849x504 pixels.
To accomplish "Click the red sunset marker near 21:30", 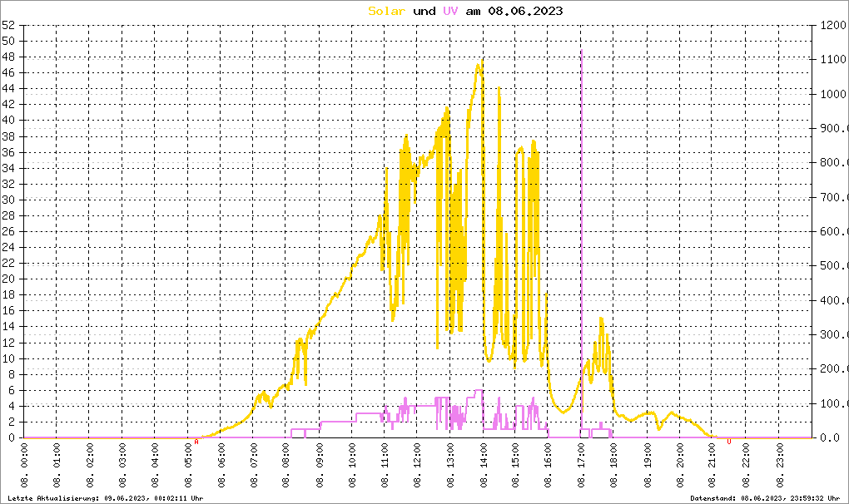I will coord(729,442).
